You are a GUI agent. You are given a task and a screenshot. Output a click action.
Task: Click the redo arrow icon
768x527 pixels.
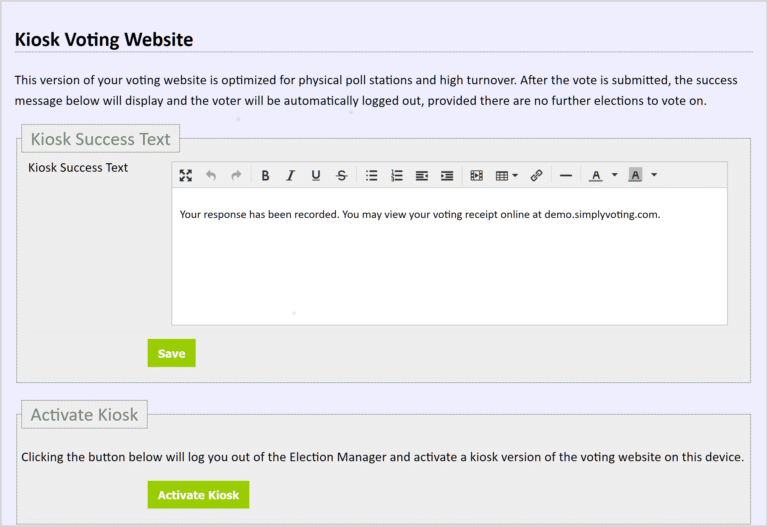(x=236, y=175)
